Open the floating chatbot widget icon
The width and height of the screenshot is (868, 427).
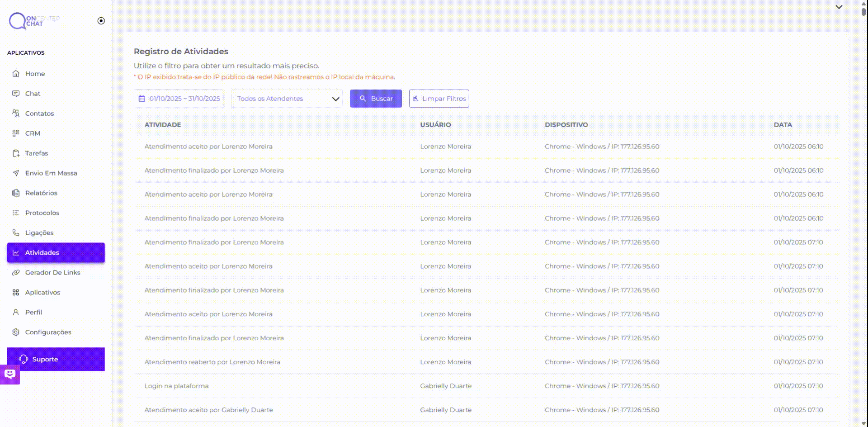click(x=10, y=374)
